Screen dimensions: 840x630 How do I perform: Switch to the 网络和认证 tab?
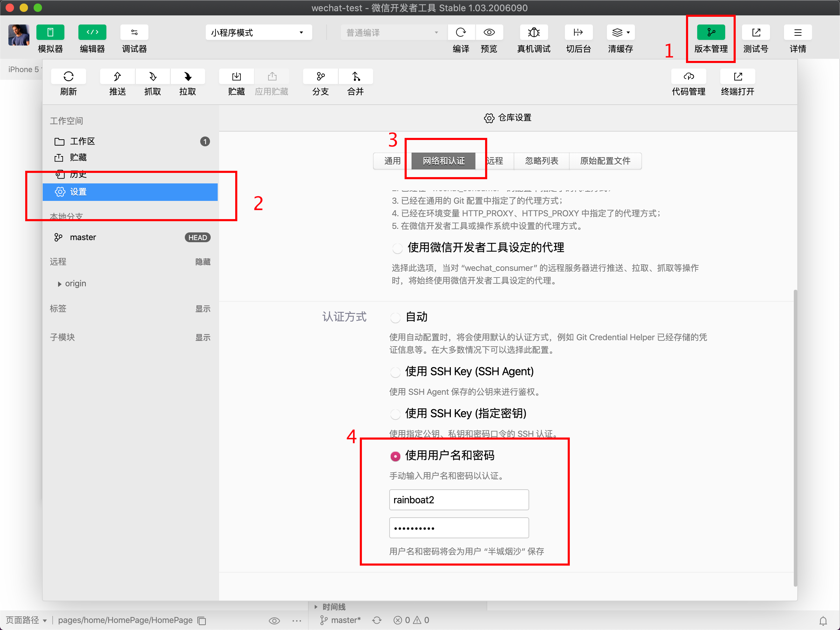(x=443, y=161)
